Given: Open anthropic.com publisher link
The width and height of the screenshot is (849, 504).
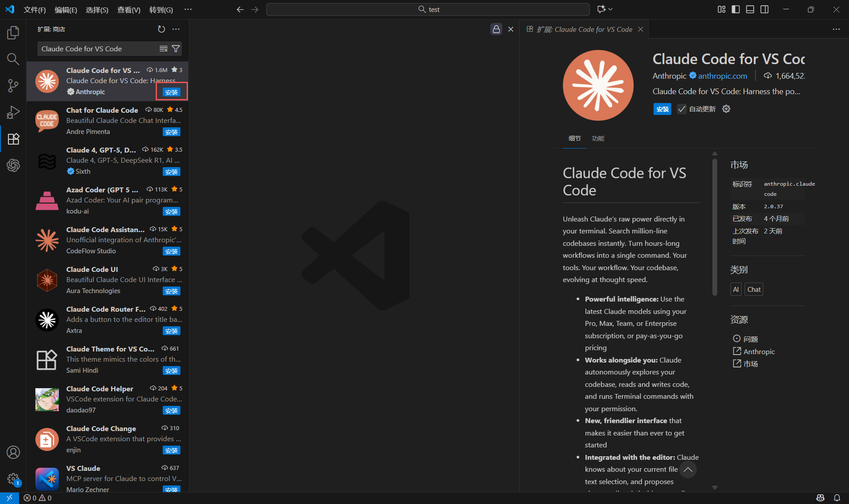Looking at the screenshot, I should 723,76.
